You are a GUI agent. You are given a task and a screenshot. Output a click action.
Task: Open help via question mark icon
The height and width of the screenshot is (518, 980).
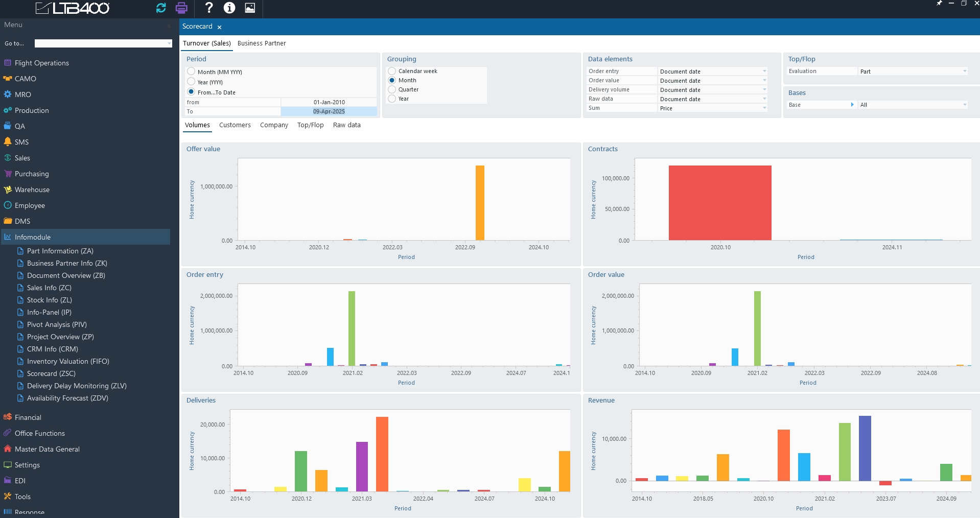(x=208, y=8)
